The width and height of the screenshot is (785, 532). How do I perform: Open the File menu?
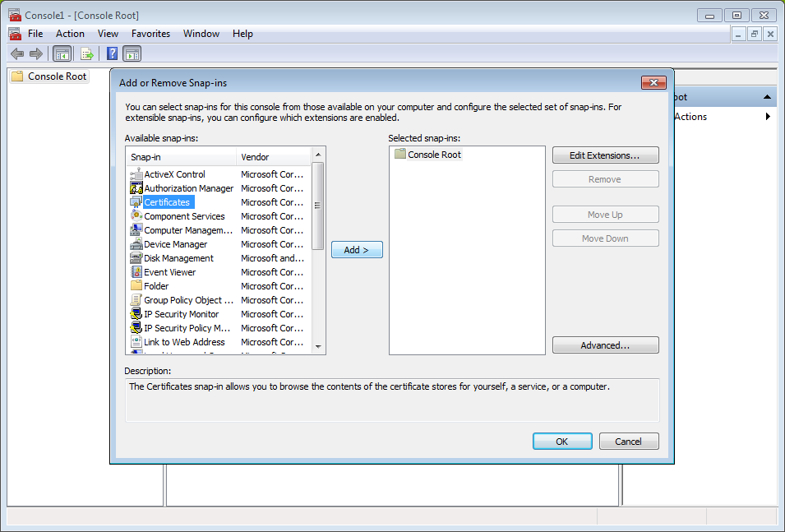click(x=35, y=34)
